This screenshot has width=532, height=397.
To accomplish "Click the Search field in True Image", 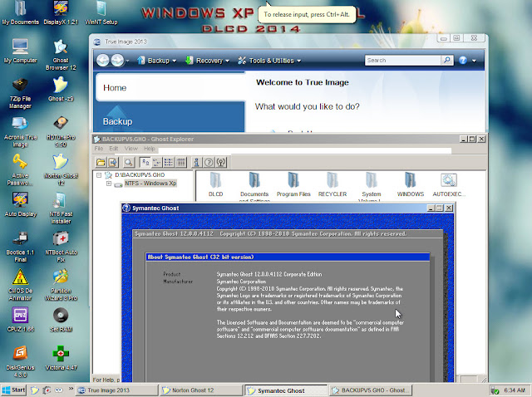I will (402, 61).
